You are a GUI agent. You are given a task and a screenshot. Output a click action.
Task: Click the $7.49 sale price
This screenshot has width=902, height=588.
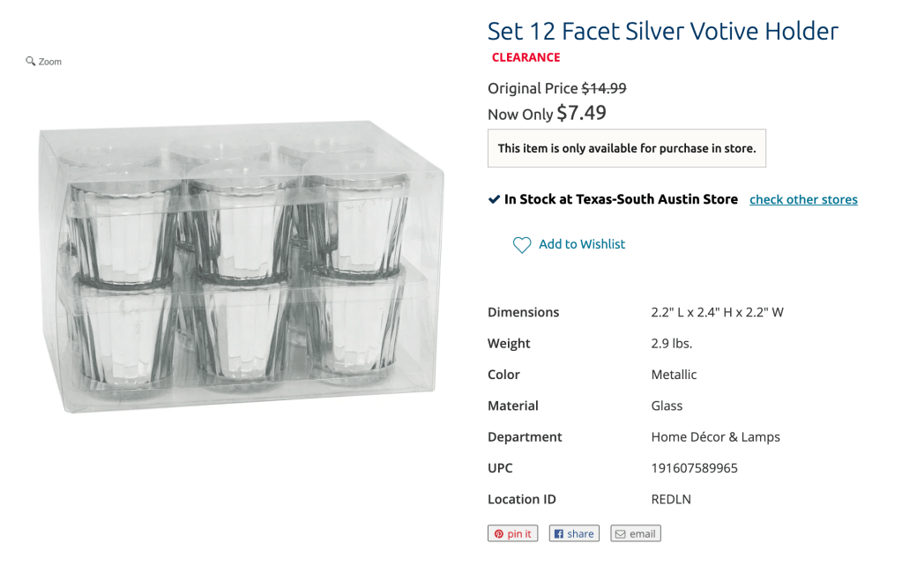[x=581, y=113]
